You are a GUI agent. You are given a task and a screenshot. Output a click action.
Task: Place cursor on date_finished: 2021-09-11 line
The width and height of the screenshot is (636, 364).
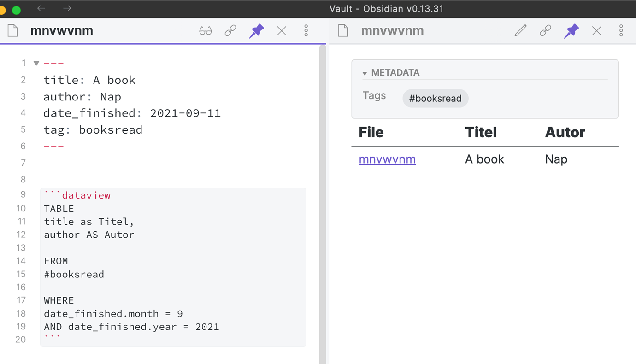[x=132, y=113]
